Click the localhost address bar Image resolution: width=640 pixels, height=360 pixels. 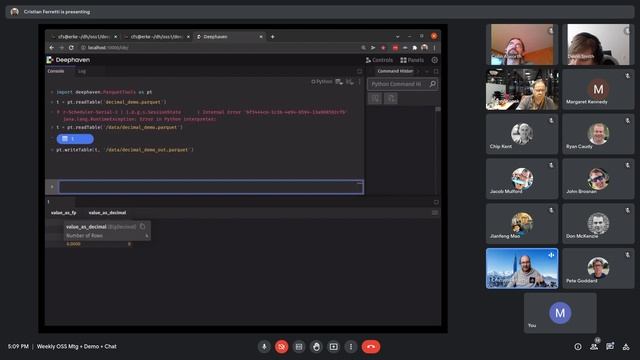tap(220, 48)
